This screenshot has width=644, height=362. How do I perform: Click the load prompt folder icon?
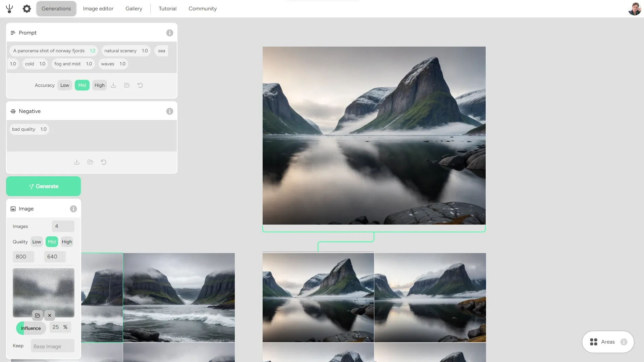(x=127, y=85)
